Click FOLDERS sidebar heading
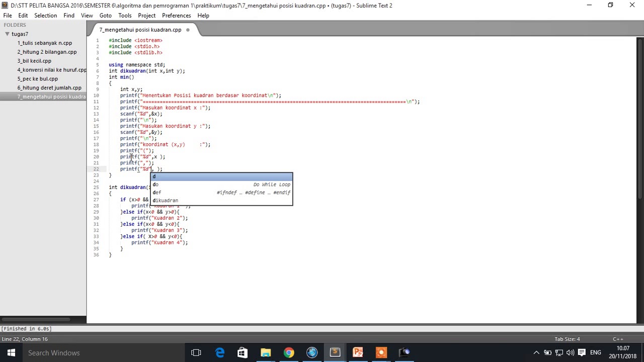Screen dimensions: 644x362 coord(15,25)
